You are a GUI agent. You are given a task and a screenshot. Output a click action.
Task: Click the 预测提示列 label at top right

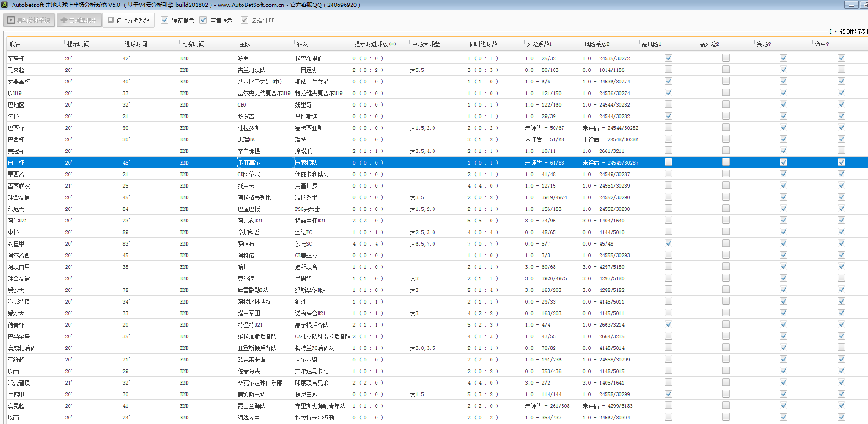coord(852,32)
